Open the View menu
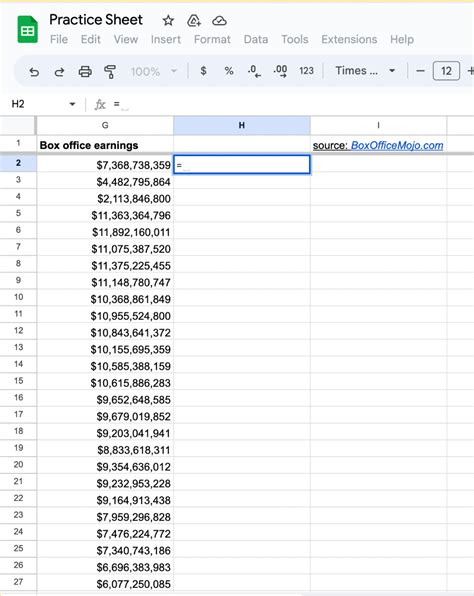474x596 pixels. coord(126,40)
